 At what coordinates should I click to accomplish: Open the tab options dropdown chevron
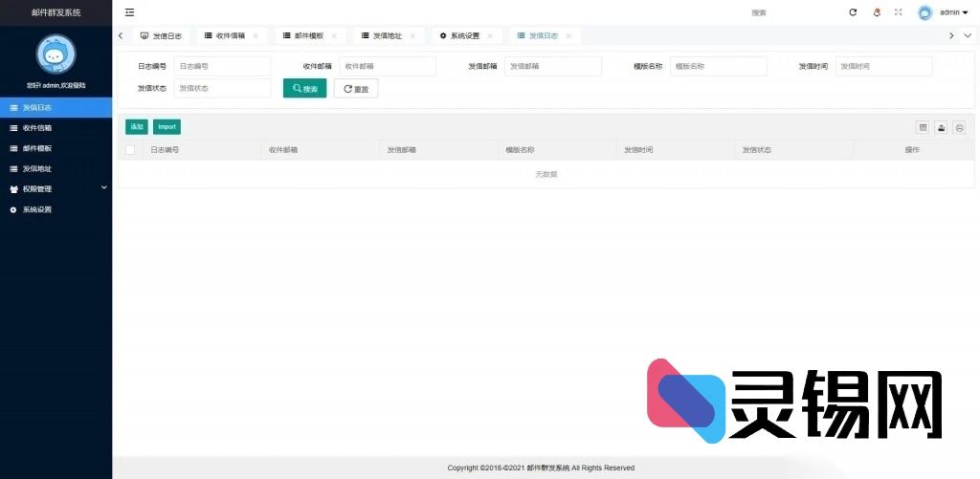point(968,35)
